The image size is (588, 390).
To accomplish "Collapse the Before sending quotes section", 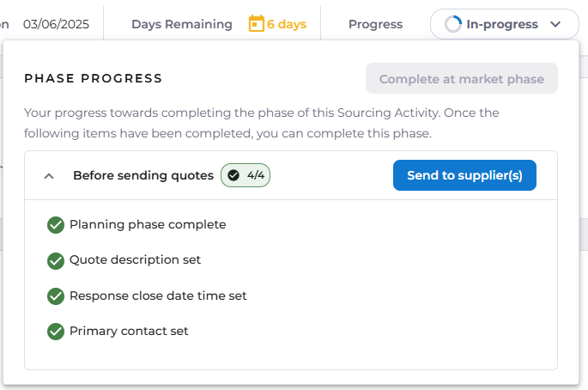I will pos(49,175).
